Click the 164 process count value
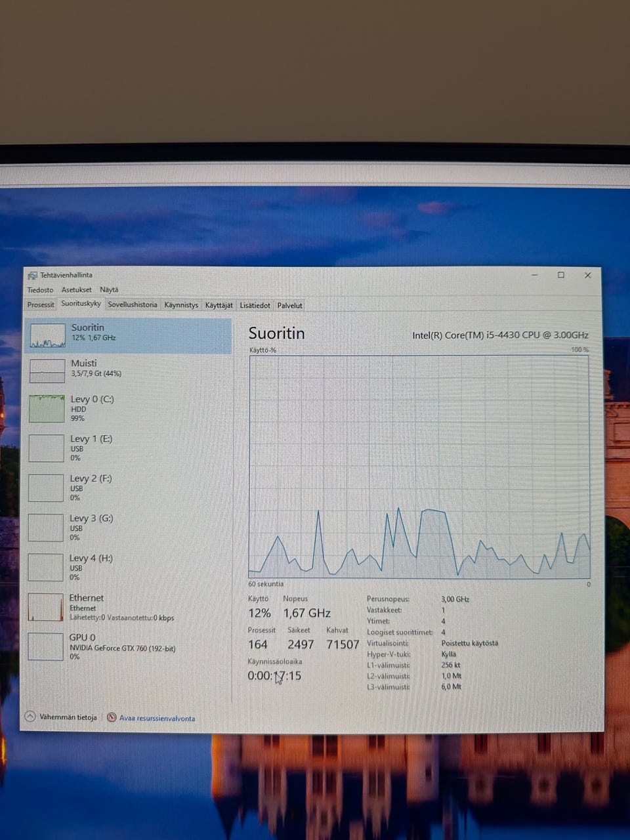The image size is (630, 840). pyautogui.click(x=258, y=644)
